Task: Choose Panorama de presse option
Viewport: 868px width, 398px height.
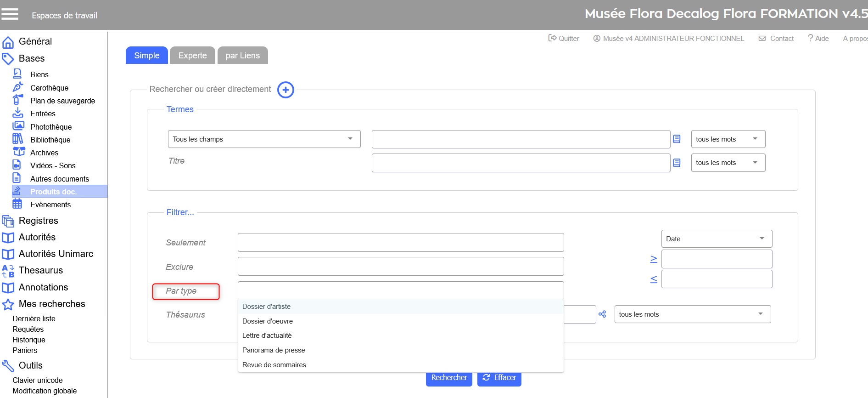Action: pyautogui.click(x=274, y=350)
